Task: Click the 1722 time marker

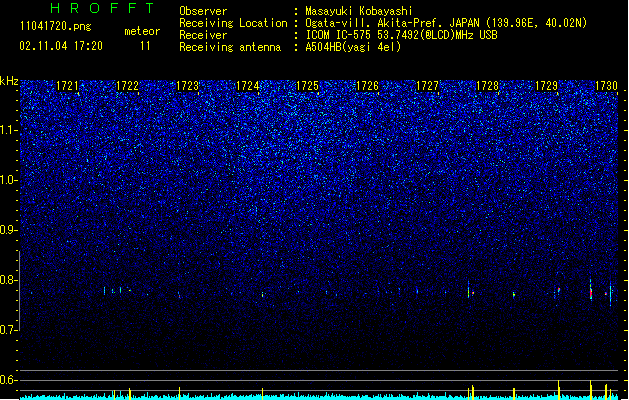Action: pyautogui.click(x=127, y=85)
